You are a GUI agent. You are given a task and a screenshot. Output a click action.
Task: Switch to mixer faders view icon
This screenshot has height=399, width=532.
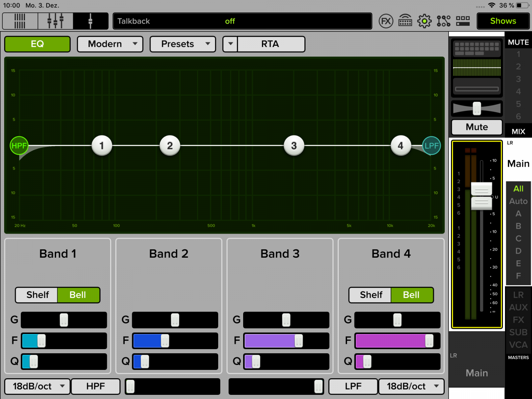coord(55,21)
